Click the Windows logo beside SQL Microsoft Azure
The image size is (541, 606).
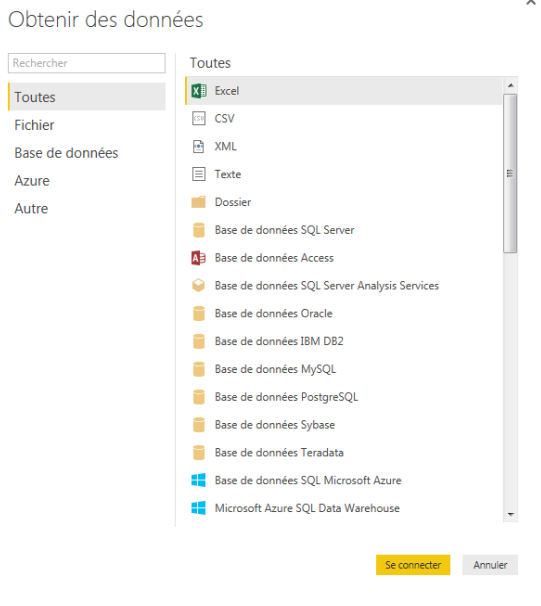tap(199, 480)
